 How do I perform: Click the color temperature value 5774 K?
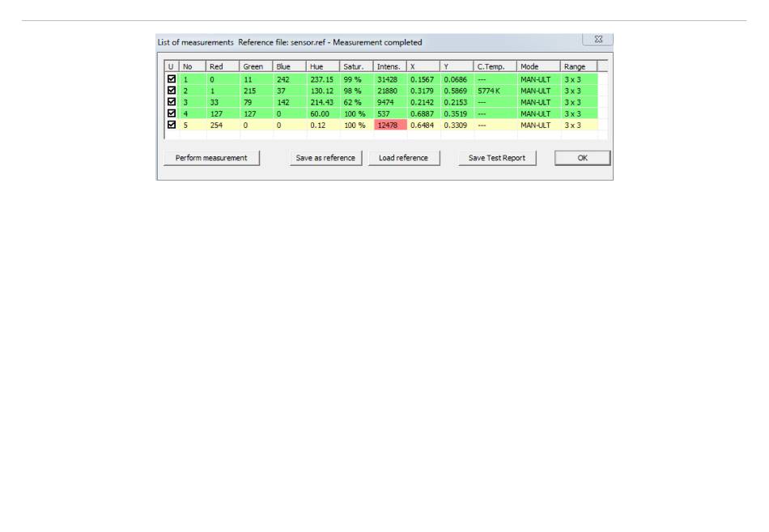(x=489, y=91)
